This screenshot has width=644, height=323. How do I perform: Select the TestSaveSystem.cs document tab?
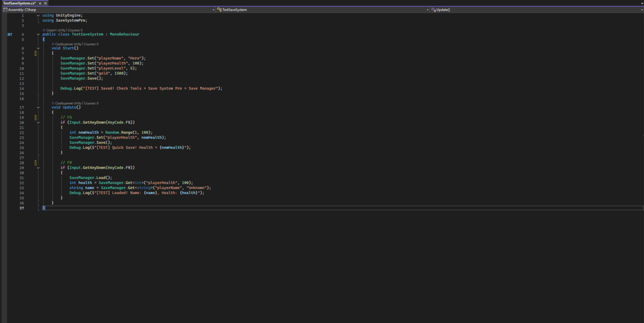click(x=19, y=3)
